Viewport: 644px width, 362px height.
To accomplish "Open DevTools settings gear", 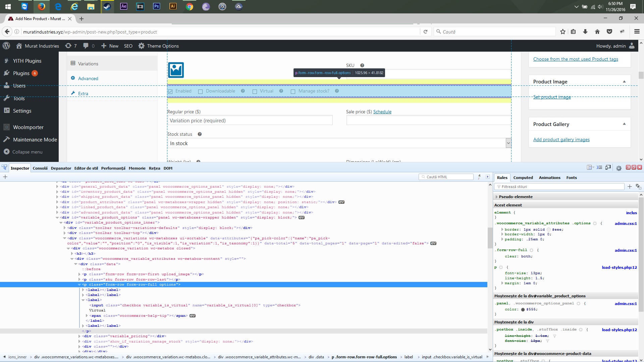I will point(619,168).
